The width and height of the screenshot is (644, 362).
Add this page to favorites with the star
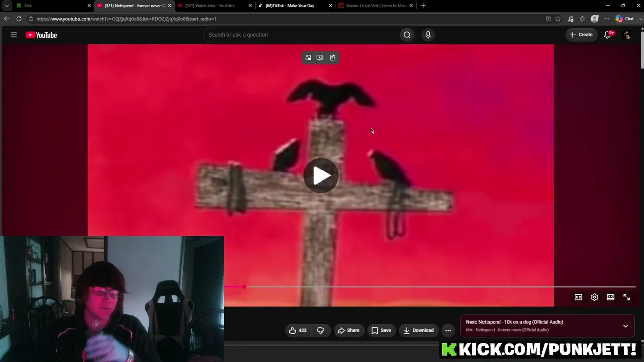(558, 19)
